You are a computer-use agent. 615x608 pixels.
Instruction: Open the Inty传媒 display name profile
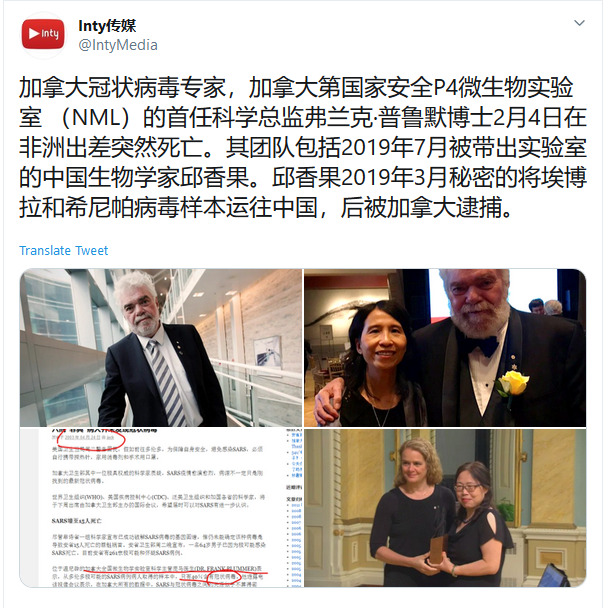107,26
